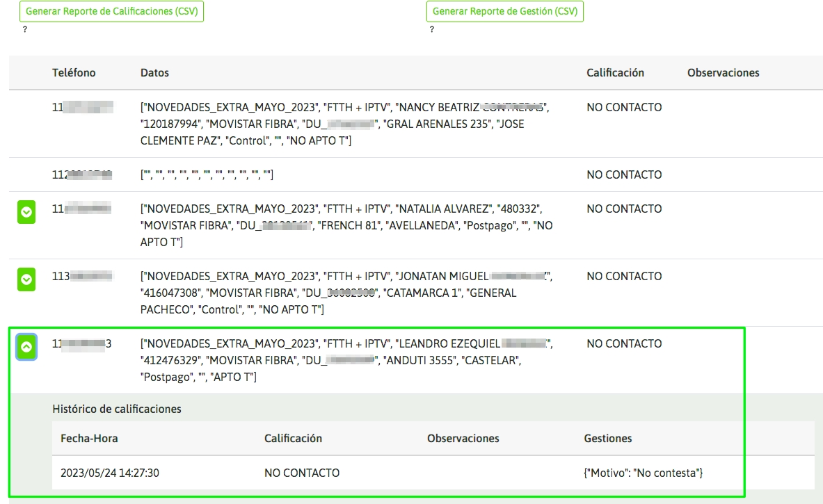Image resolution: width=823 pixels, height=504 pixels.
Task: Click the Fecha-Hora header in history
Action: [x=89, y=439]
